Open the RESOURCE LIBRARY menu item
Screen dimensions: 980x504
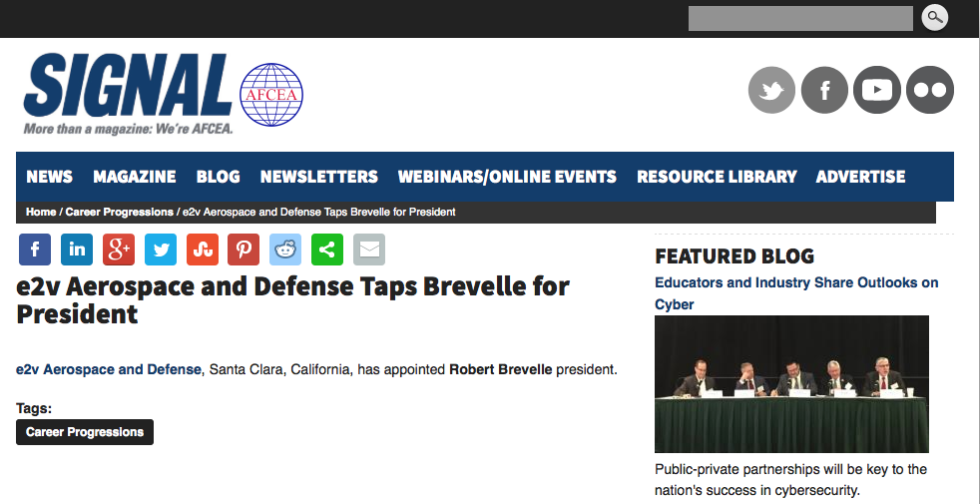(x=717, y=177)
